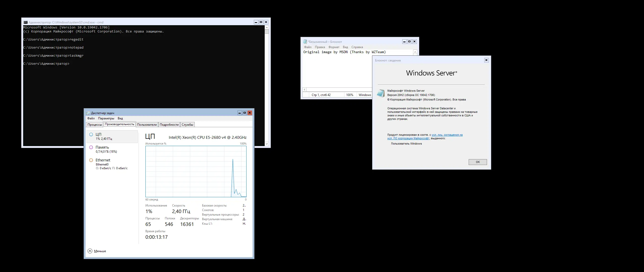Click the Task Manager title bar icon

coord(88,113)
